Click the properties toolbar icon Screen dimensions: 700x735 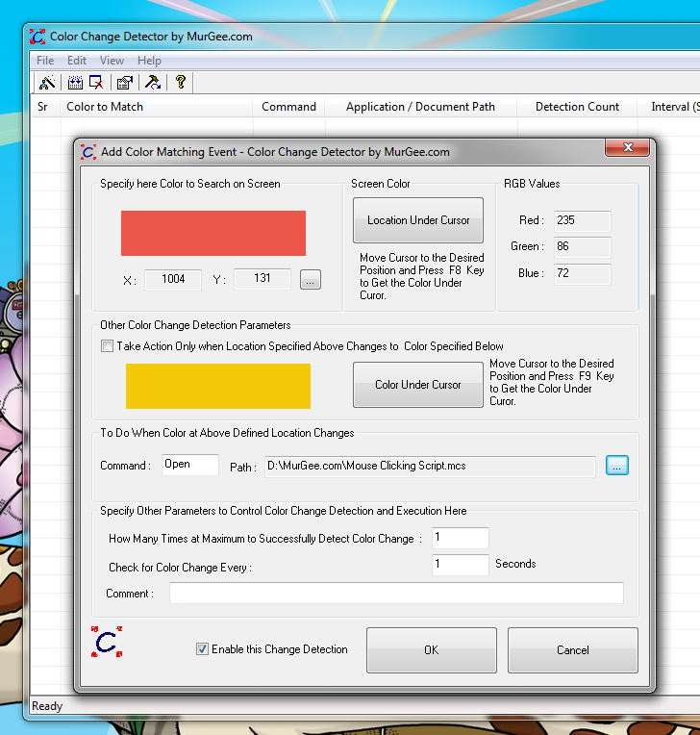point(125,83)
